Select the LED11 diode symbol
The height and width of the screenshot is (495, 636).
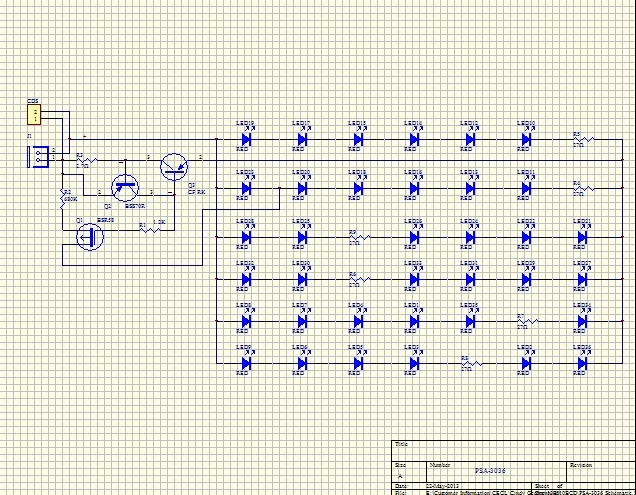click(526, 188)
